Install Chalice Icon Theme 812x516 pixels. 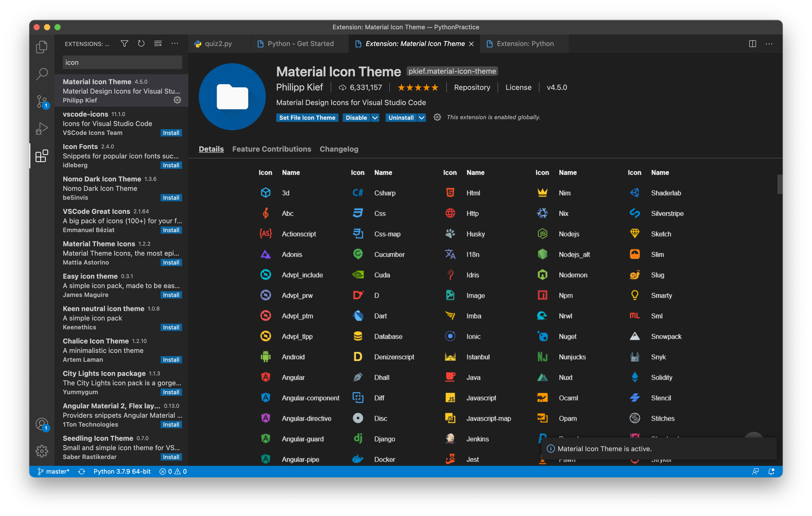click(171, 360)
